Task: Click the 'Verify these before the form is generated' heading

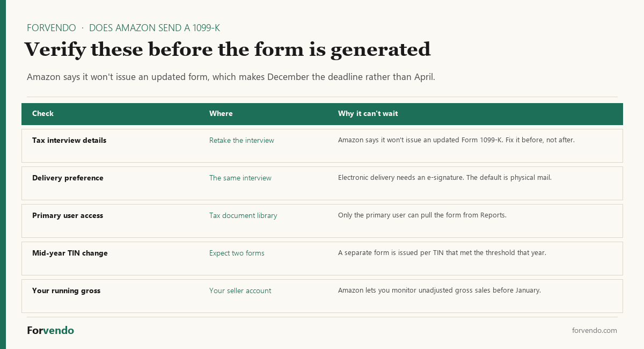Action: (228, 49)
